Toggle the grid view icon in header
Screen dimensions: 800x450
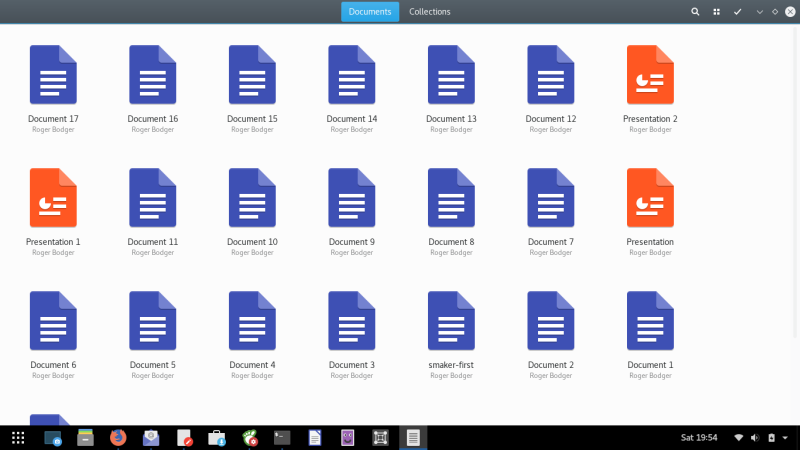click(716, 12)
